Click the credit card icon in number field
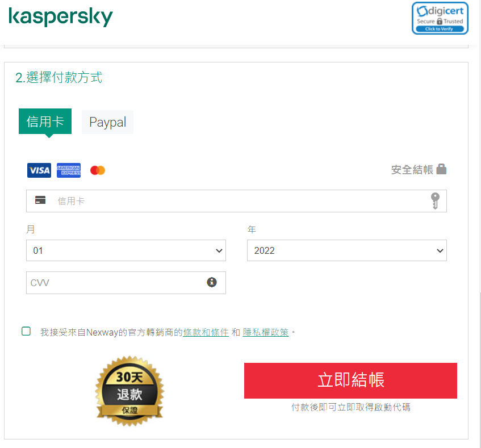This screenshot has width=481, height=448. 40,200
